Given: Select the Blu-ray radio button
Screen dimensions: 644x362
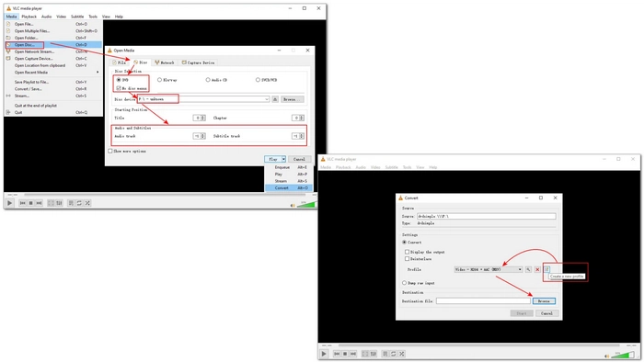Looking at the screenshot, I should tap(159, 80).
